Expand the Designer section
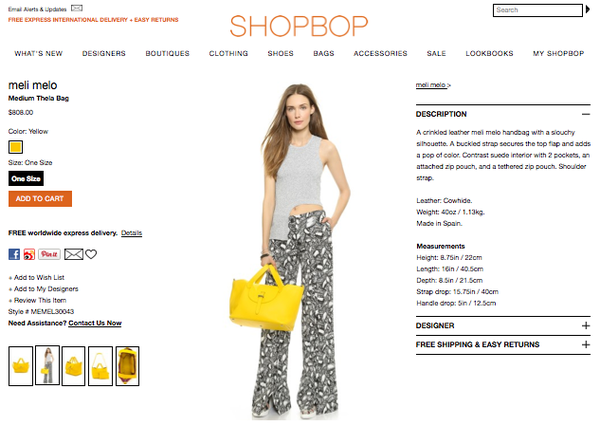 [x=585, y=326]
